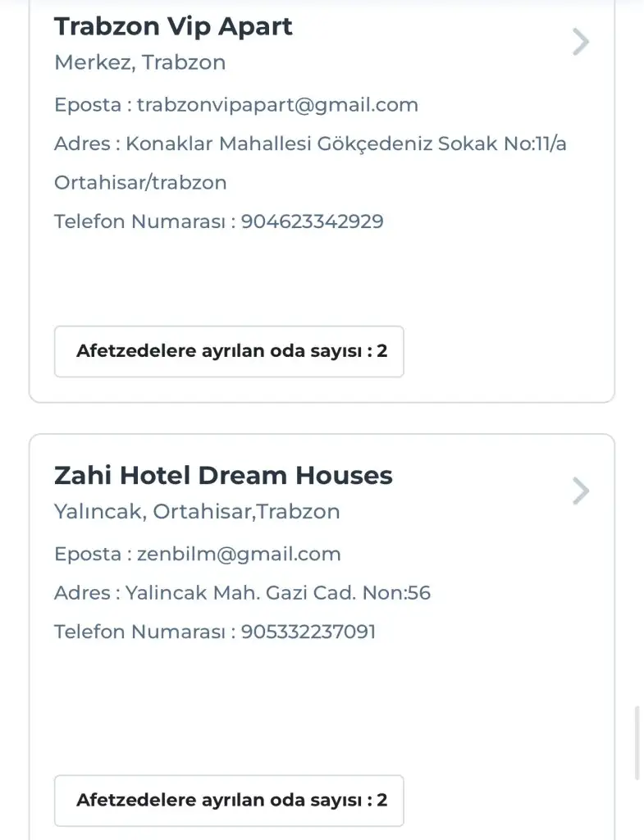
Task: Open Zahi Hotel Dream Houses chevron arrow
Action: pyautogui.click(x=581, y=491)
